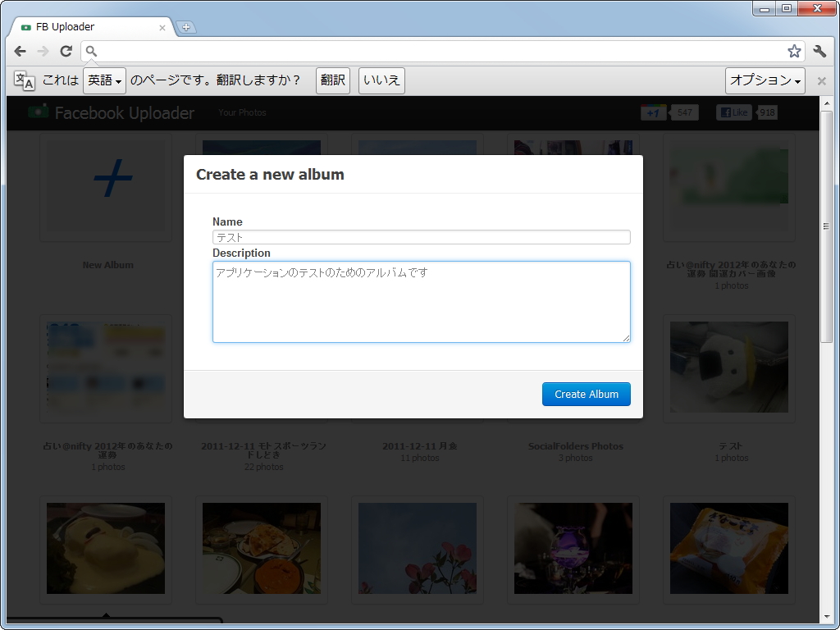Screen dimensions: 840x630
Task: Open the omelette dish photo thumbnail
Action: [106, 548]
